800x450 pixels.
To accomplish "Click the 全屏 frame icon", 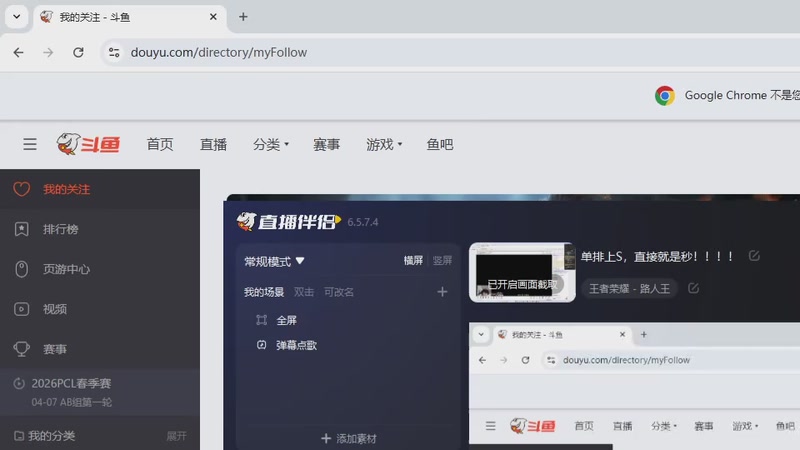I will click(x=262, y=320).
